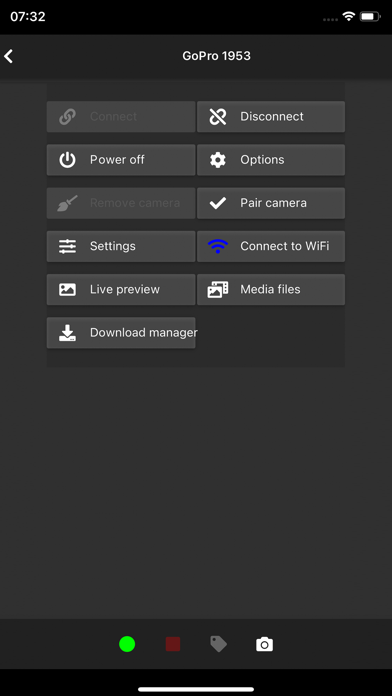The width and height of the screenshot is (392, 696).
Task: Open Live preview
Action: pos(121,289)
